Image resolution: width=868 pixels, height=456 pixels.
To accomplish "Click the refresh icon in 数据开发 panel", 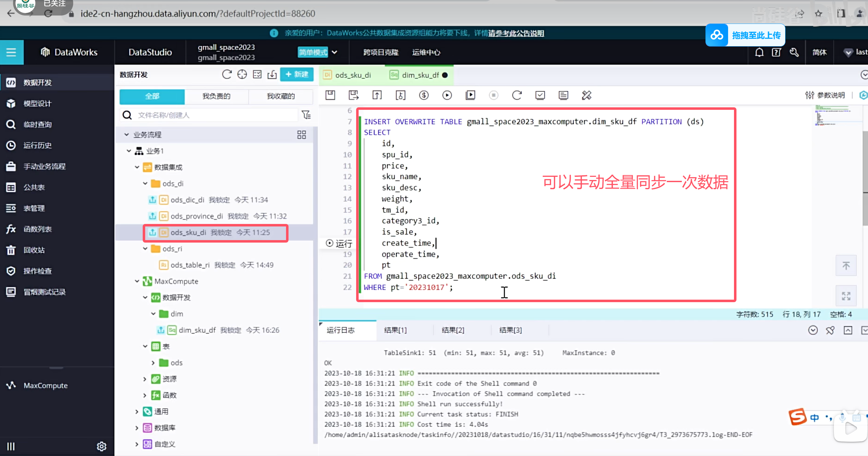I will pyautogui.click(x=227, y=74).
